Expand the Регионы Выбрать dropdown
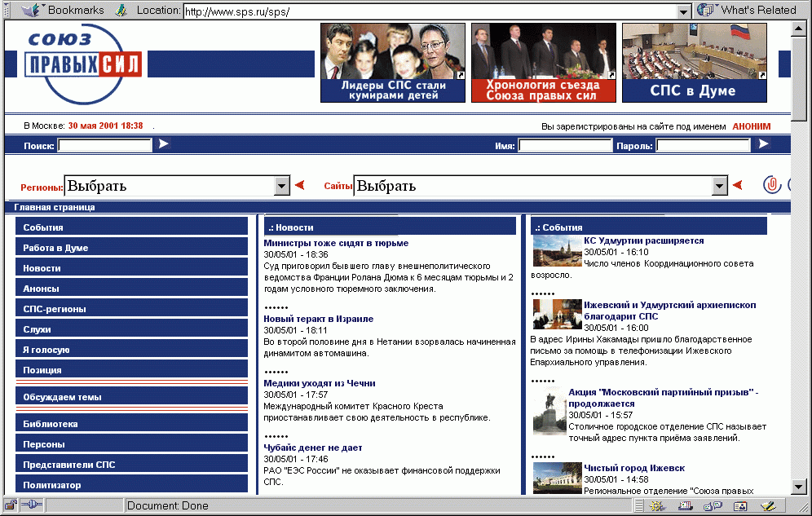812x516 pixels. (x=282, y=186)
